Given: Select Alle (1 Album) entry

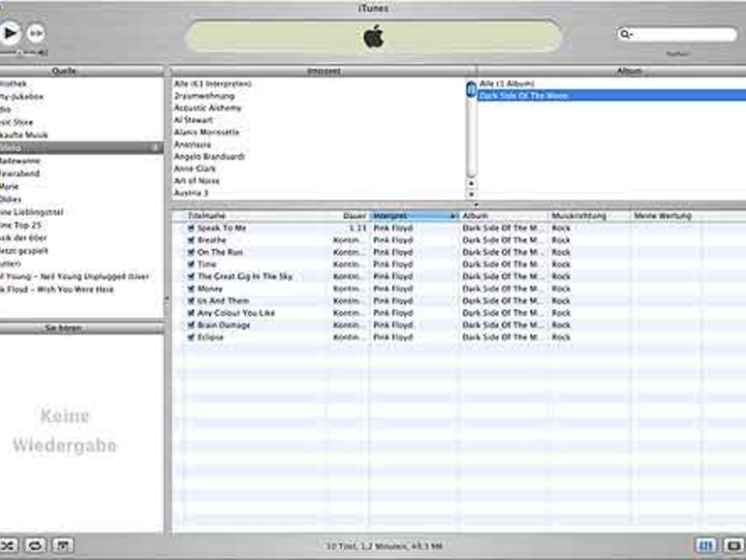Looking at the screenshot, I should pyautogui.click(x=507, y=83).
